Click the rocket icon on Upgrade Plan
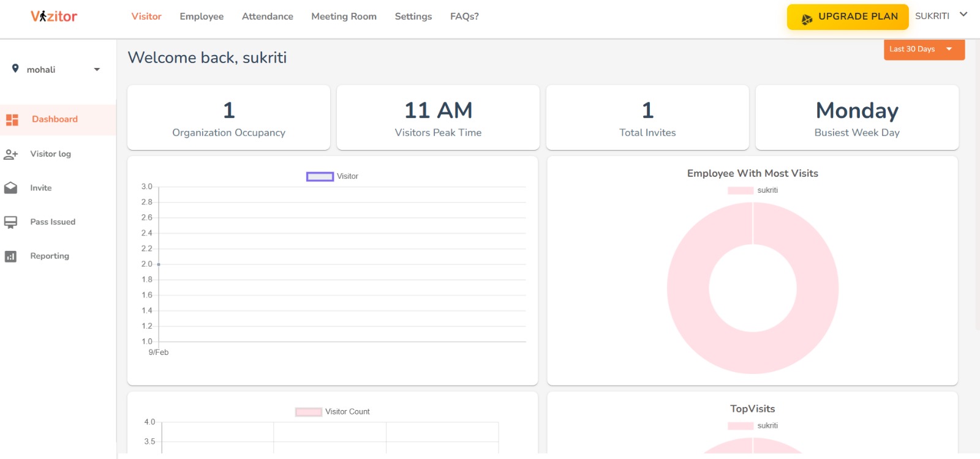The image size is (980, 459). pyautogui.click(x=807, y=19)
